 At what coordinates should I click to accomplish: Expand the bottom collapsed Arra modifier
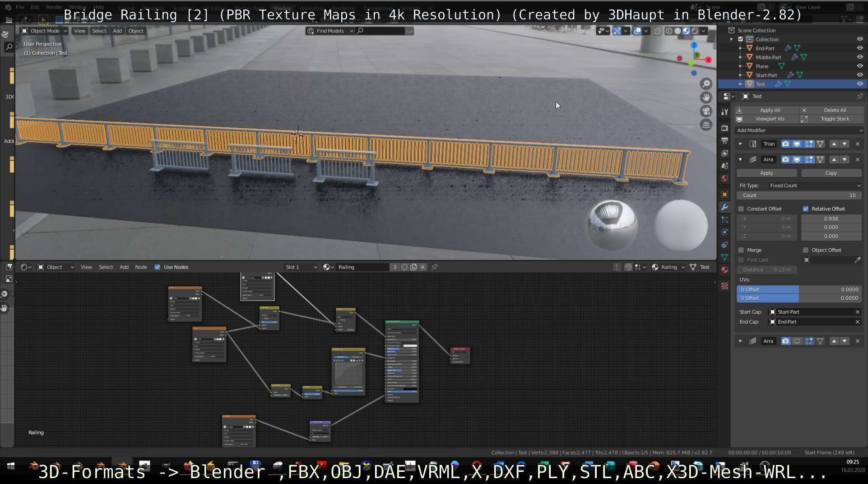(740, 341)
